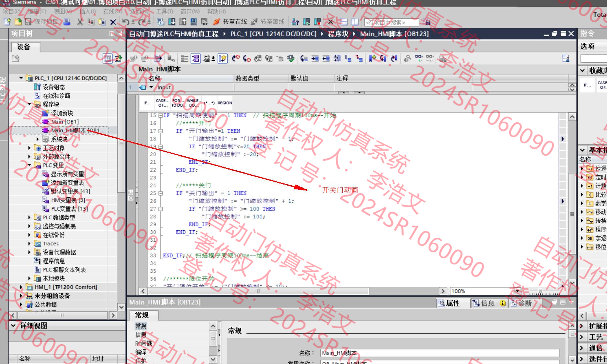Collapse the PLC 变量 folder

(30, 165)
